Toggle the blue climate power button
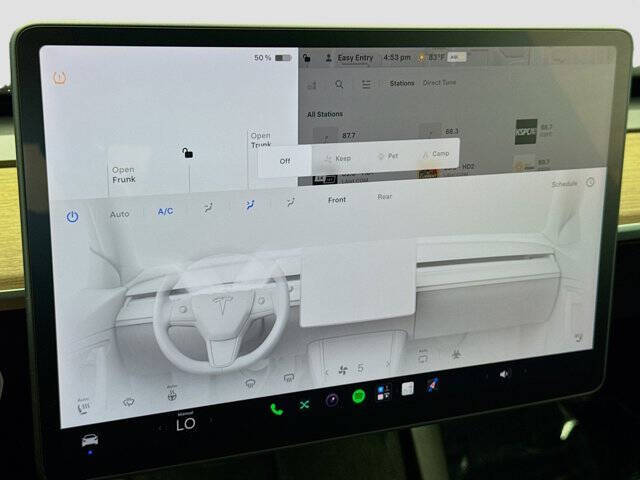Viewport: 640px width, 480px height. click(x=72, y=216)
